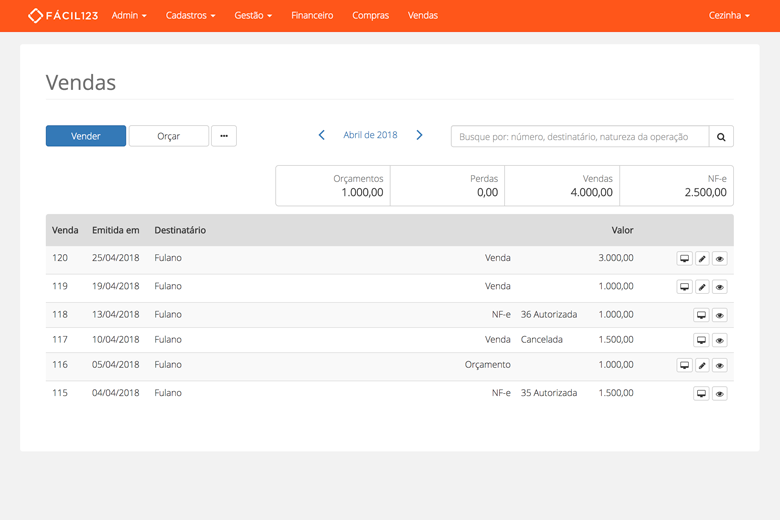
Task: Click the Vender button
Action: (86, 136)
